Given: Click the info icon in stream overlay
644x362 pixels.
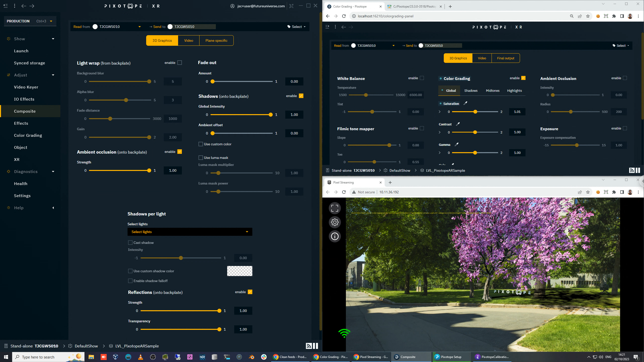Looking at the screenshot, I should click(x=335, y=236).
